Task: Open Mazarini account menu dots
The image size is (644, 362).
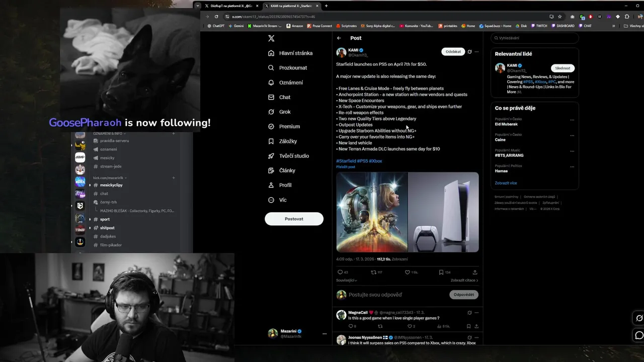Action: click(325, 334)
